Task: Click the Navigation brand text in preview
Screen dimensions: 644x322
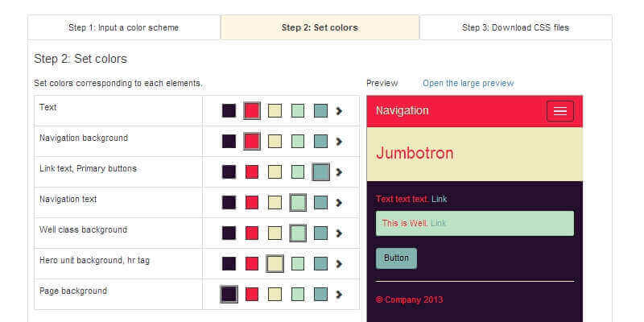Action: click(x=402, y=110)
